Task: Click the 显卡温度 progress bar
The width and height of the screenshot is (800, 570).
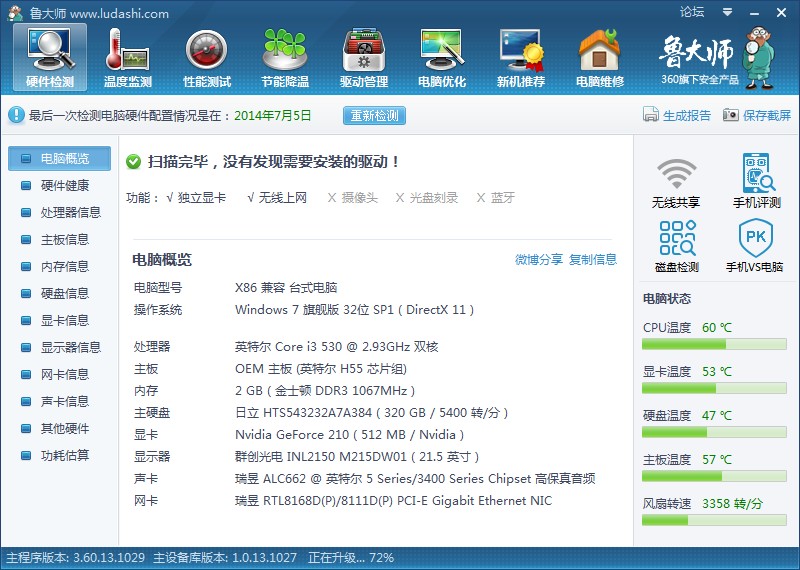Action: coord(714,388)
